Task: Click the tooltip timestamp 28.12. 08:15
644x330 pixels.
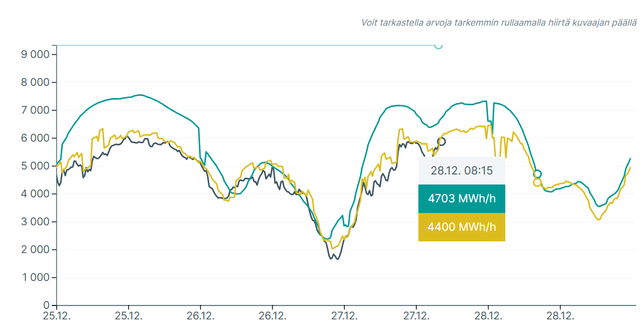Action: tap(462, 171)
